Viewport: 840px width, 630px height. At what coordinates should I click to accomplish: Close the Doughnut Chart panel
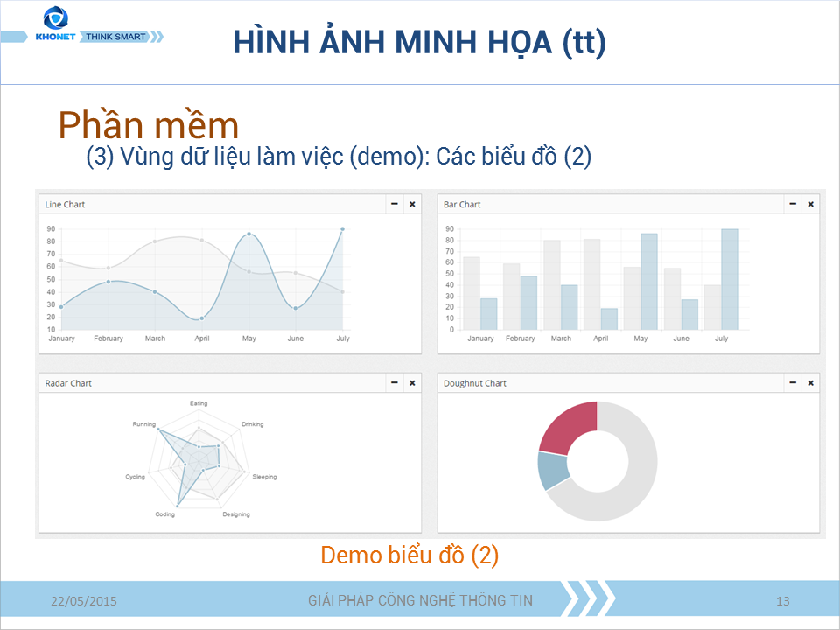pos(810,382)
